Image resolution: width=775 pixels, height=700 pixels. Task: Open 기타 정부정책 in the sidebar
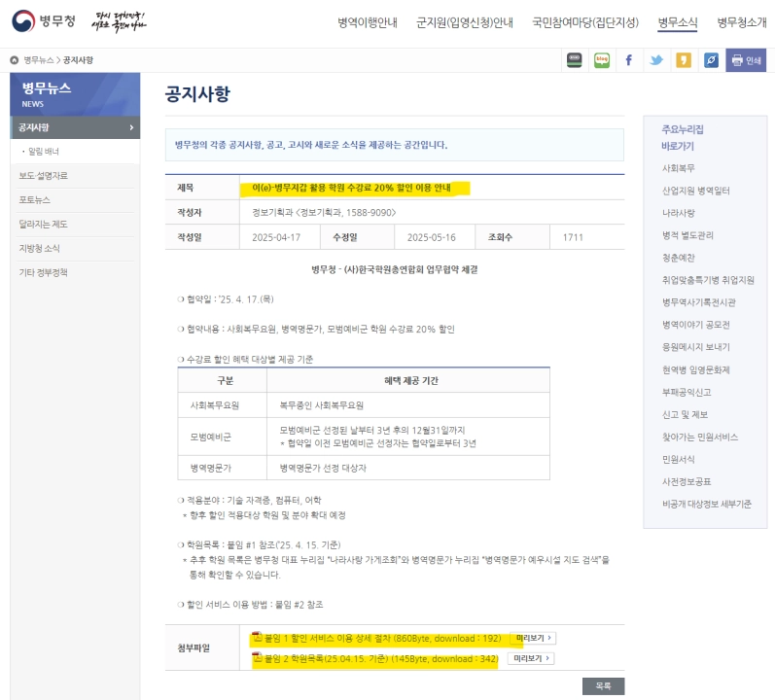[44, 272]
